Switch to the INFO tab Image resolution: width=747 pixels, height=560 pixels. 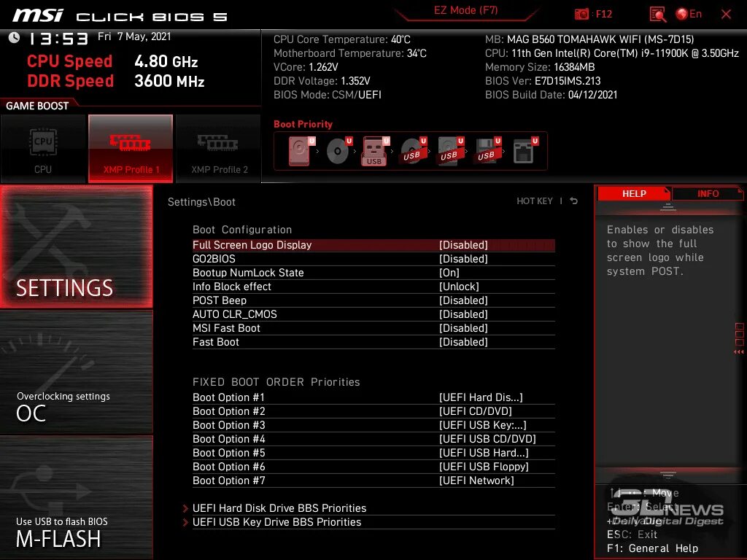(x=708, y=194)
